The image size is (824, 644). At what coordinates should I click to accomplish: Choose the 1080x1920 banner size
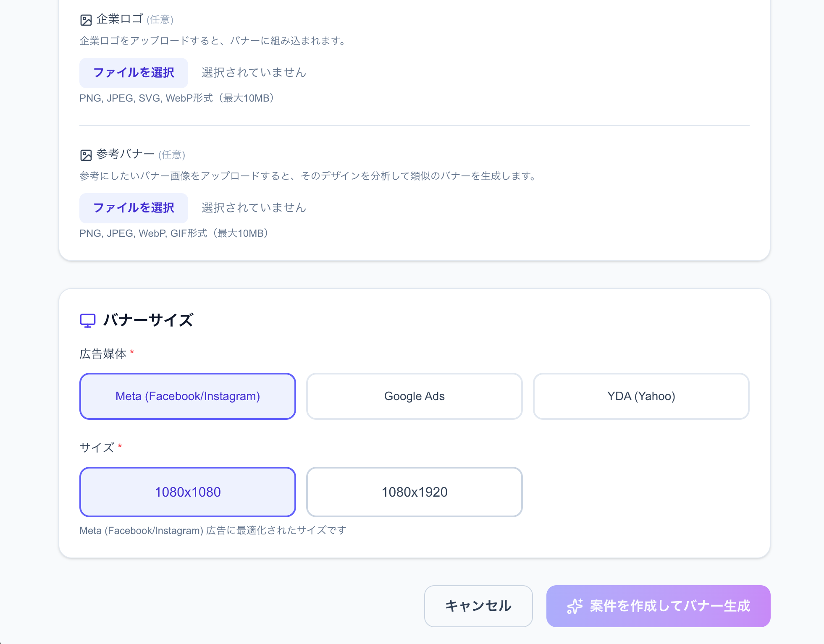coord(415,492)
